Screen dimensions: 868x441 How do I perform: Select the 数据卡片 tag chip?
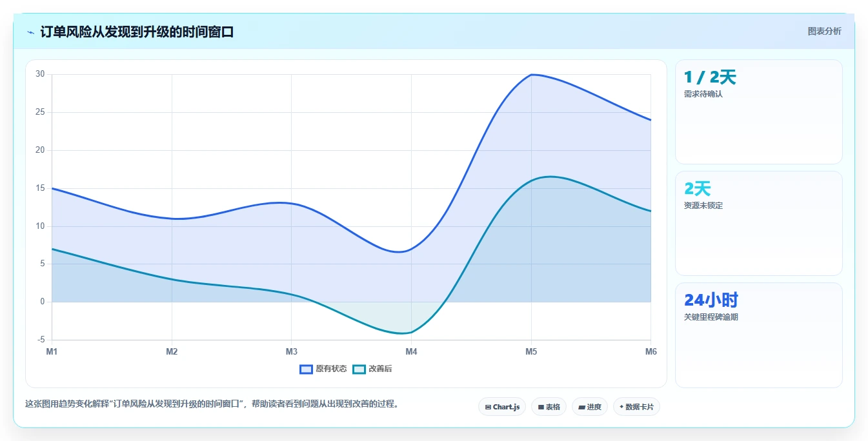point(636,407)
